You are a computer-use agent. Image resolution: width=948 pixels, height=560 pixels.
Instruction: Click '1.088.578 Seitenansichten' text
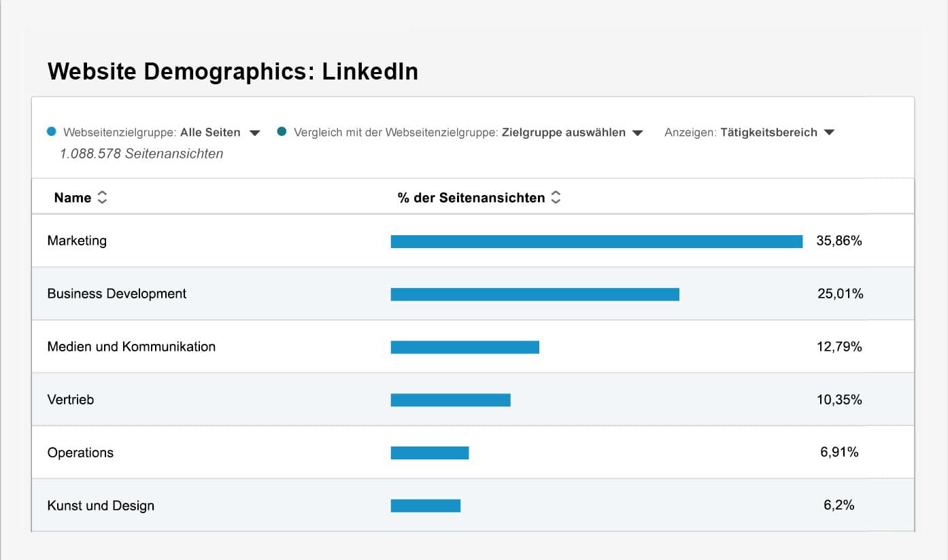141,154
